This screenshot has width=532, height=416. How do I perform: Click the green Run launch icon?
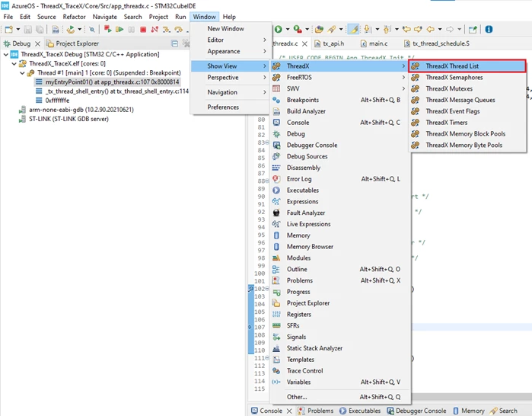[x=279, y=30]
